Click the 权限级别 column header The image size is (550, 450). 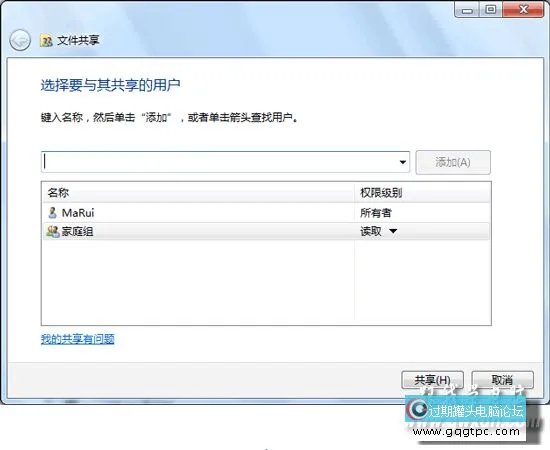point(422,193)
